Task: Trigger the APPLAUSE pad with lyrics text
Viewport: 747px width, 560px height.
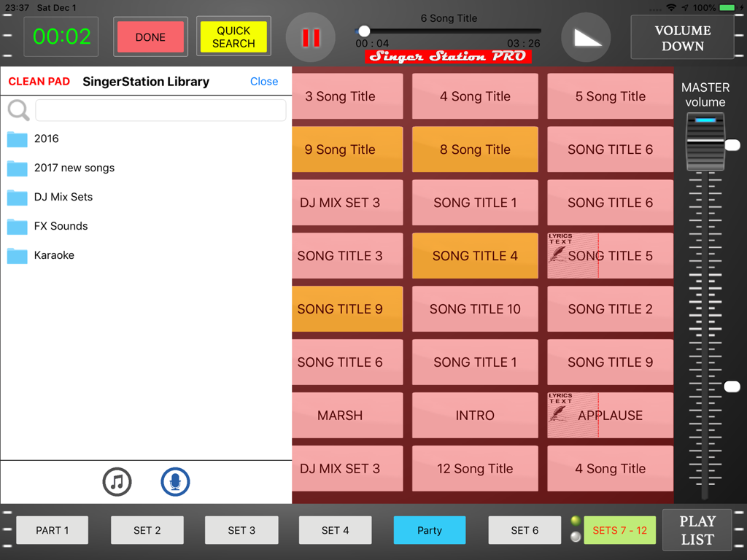Action: pos(610,415)
